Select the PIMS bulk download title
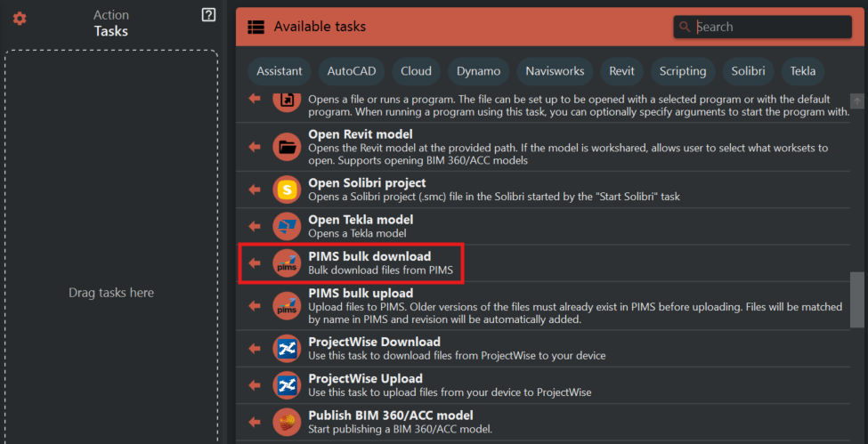This screenshot has height=444, width=868. point(369,257)
